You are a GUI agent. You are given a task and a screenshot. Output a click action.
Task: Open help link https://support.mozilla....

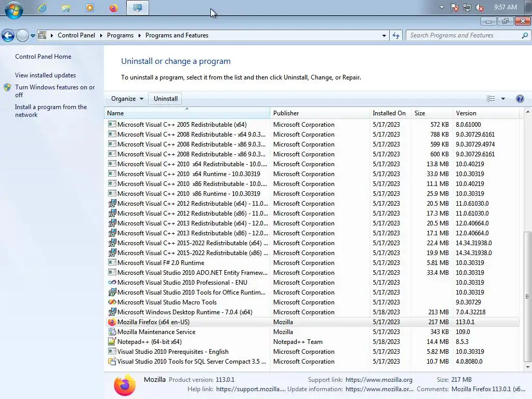click(251, 389)
